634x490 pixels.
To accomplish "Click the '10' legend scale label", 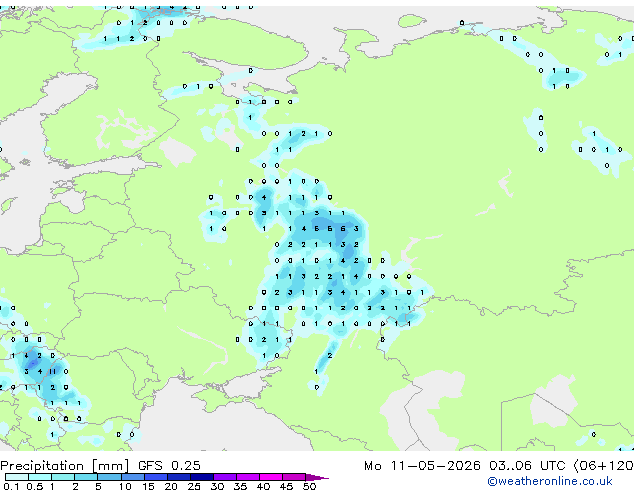I will click(x=125, y=486).
